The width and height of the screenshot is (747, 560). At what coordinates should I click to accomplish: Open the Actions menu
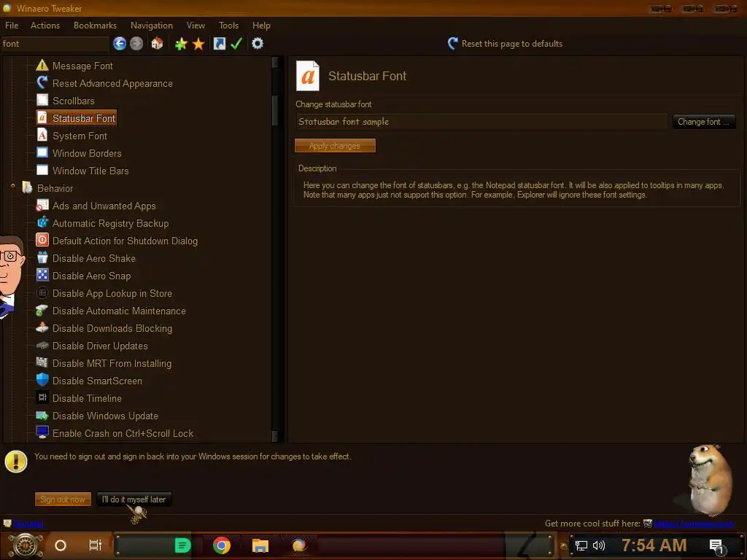pyautogui.click(x=45, y=26)
